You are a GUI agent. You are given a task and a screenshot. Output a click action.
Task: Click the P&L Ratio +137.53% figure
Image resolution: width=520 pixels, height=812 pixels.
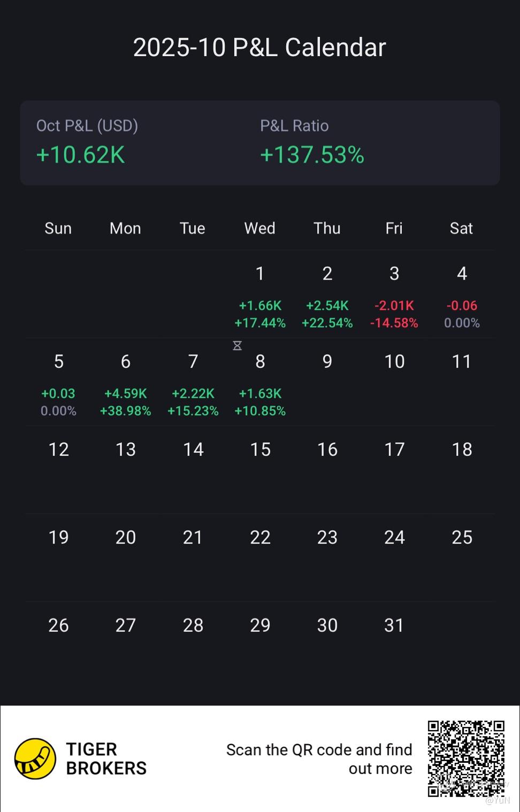tap(312, 155)
